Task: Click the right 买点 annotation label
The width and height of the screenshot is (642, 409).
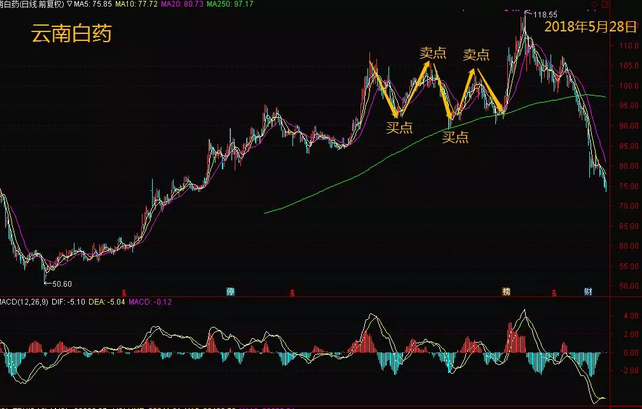Action: point(455,137)
